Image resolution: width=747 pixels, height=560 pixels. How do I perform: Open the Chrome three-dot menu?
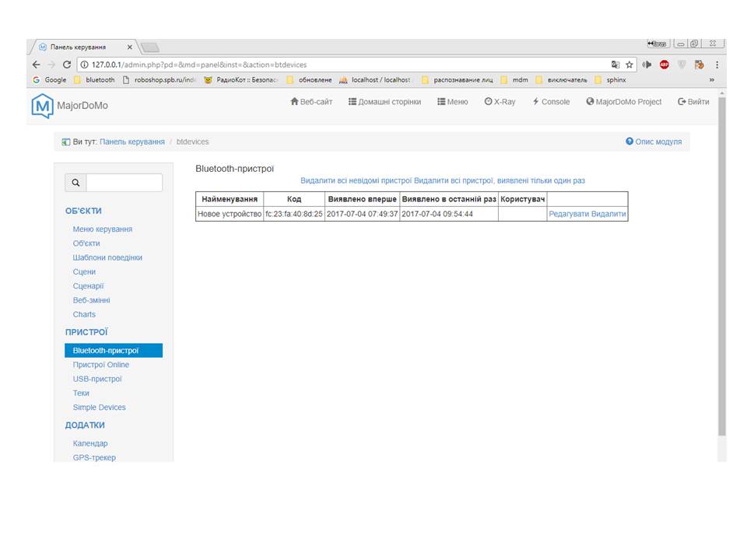(x=717, y=65)
